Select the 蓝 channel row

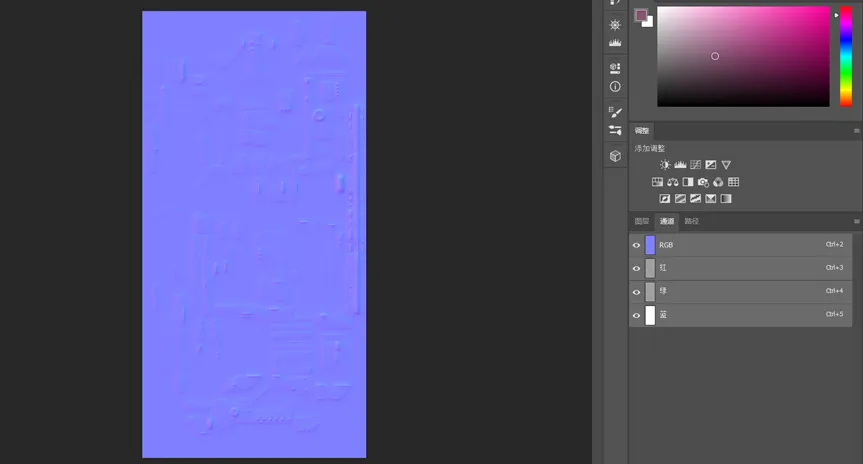pos(740,315)
